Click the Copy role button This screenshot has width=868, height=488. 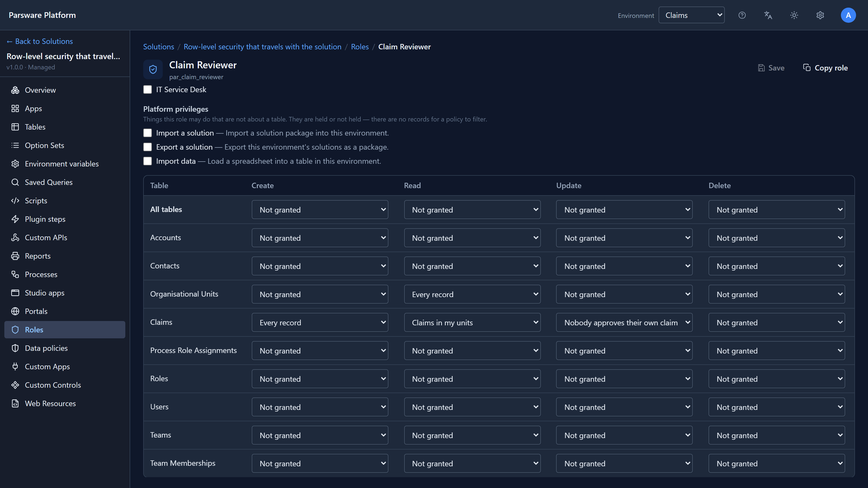(825, 68)
